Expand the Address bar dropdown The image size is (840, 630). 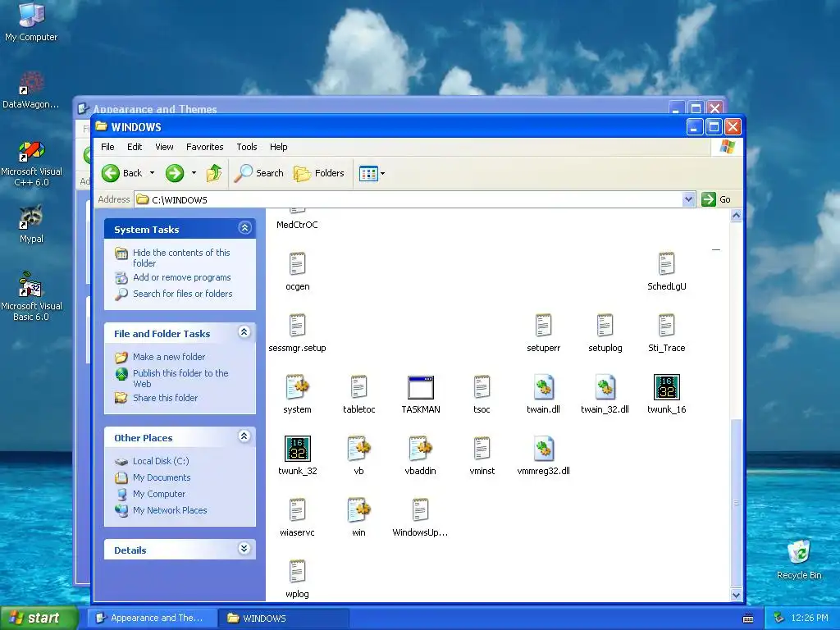click(x=689, y=199)
